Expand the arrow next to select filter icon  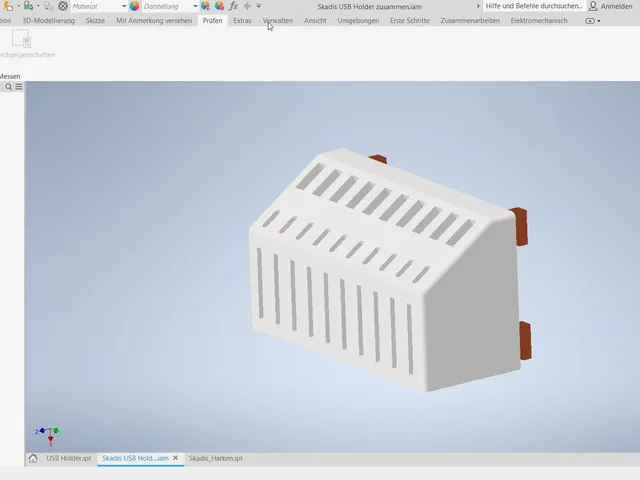coord(18,6)
